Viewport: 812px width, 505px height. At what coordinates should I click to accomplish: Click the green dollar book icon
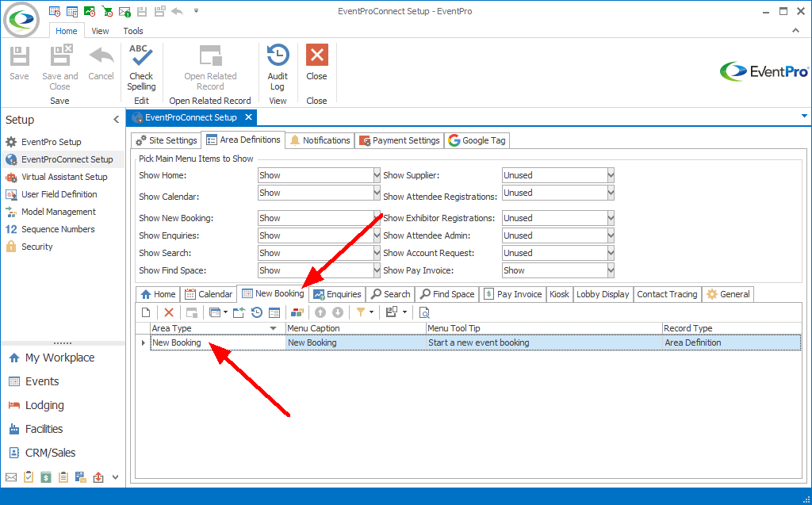[46, 477]
